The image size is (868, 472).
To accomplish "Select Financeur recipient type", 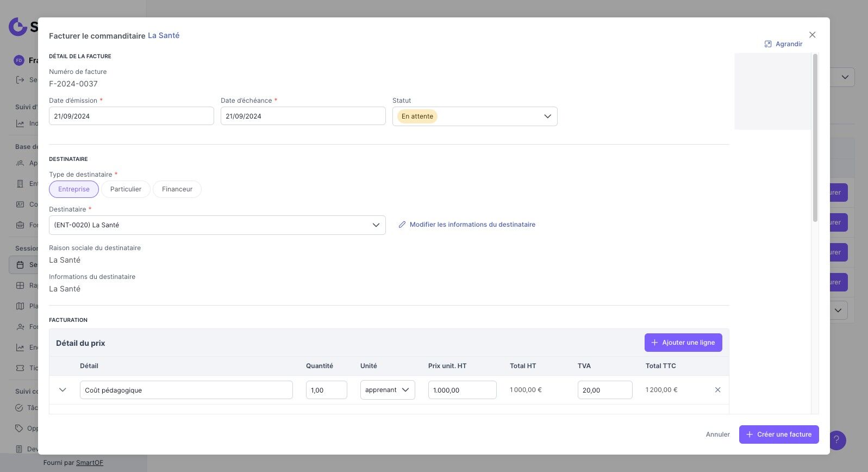I will pos(177,189).
